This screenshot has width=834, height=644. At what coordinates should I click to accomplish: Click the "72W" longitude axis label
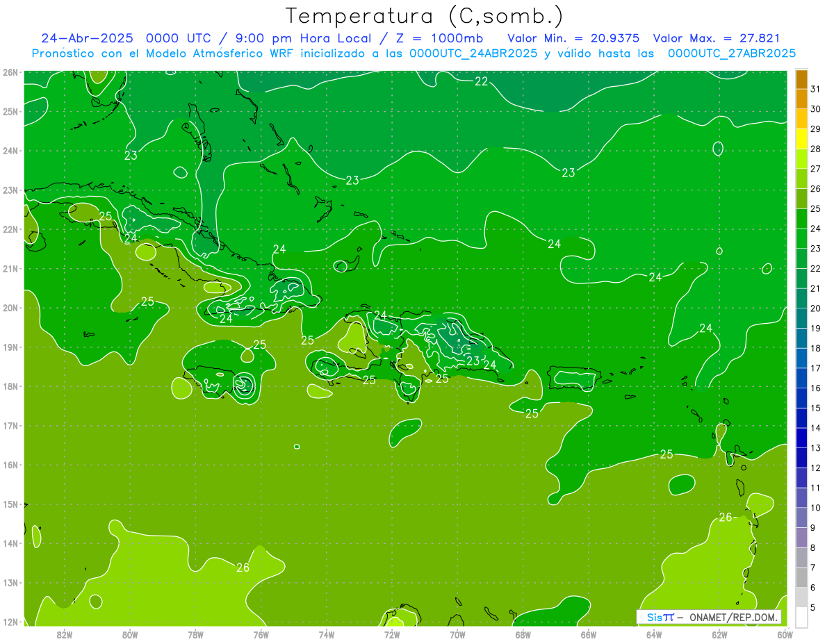pyautogui.click(x=392, y=634)
